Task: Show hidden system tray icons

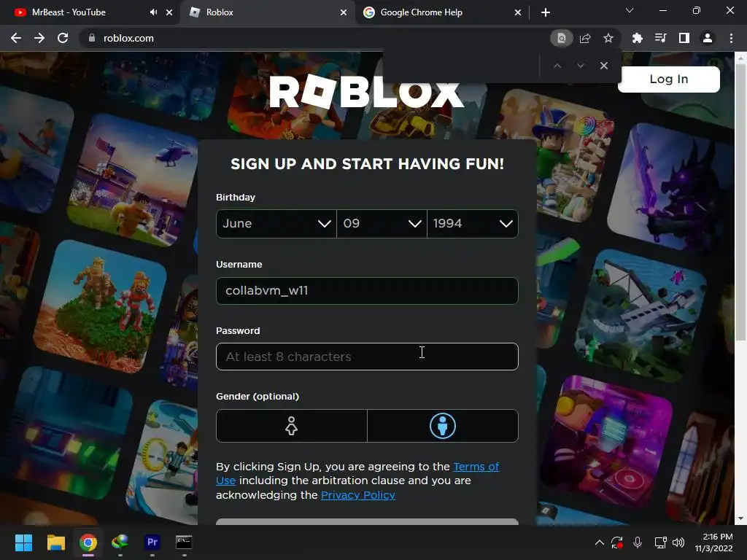Action: pyautogui.click(x=600, y=542)
